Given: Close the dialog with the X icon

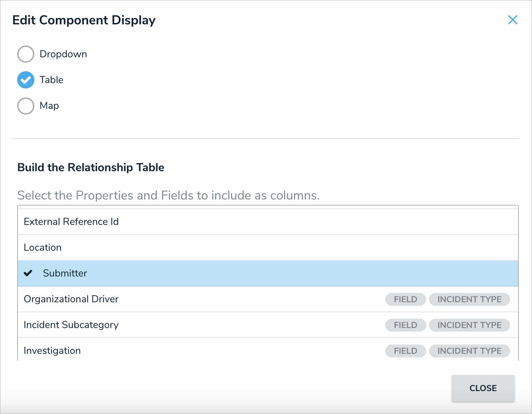Looking at the screenshot, I should coord(513,20).
